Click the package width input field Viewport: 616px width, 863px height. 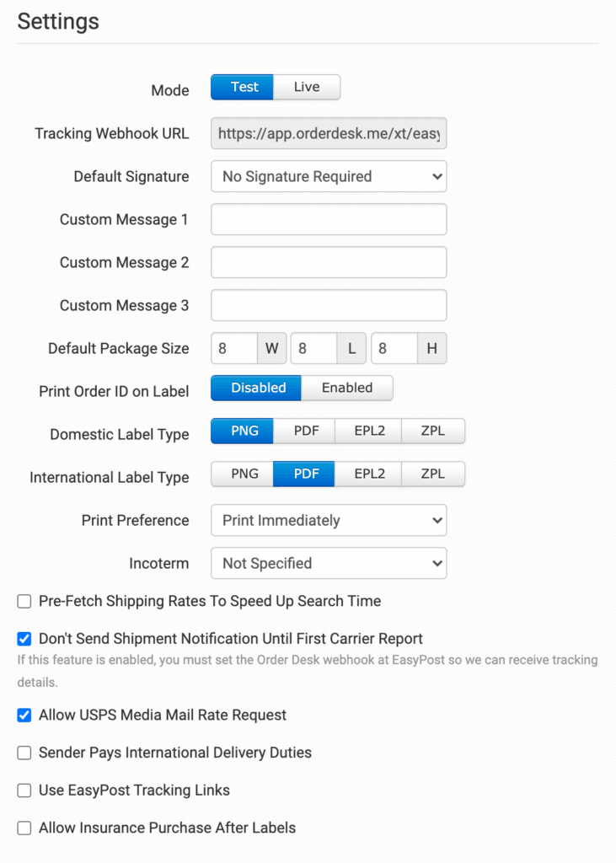pyautogui.click(x=233, y=348)
